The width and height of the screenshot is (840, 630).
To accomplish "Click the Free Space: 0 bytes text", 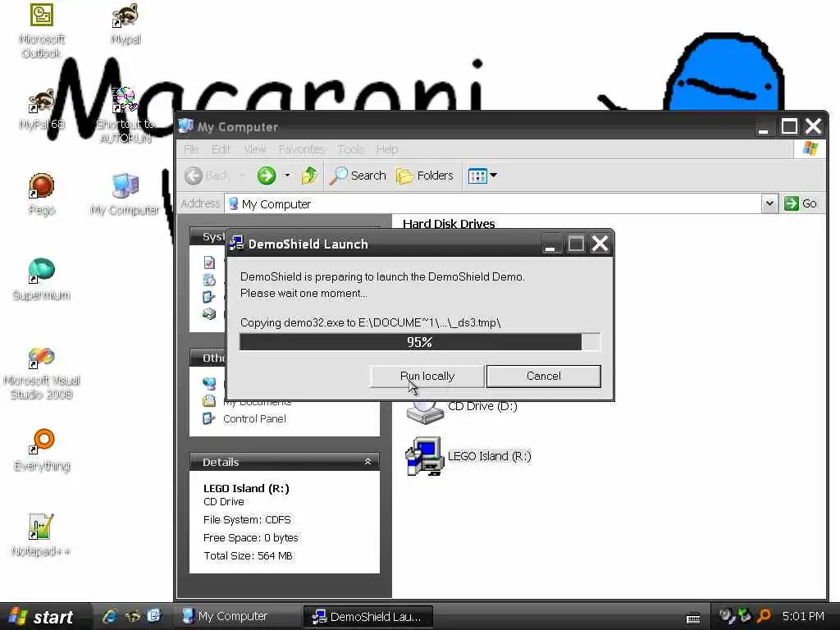I will (250, 538).
